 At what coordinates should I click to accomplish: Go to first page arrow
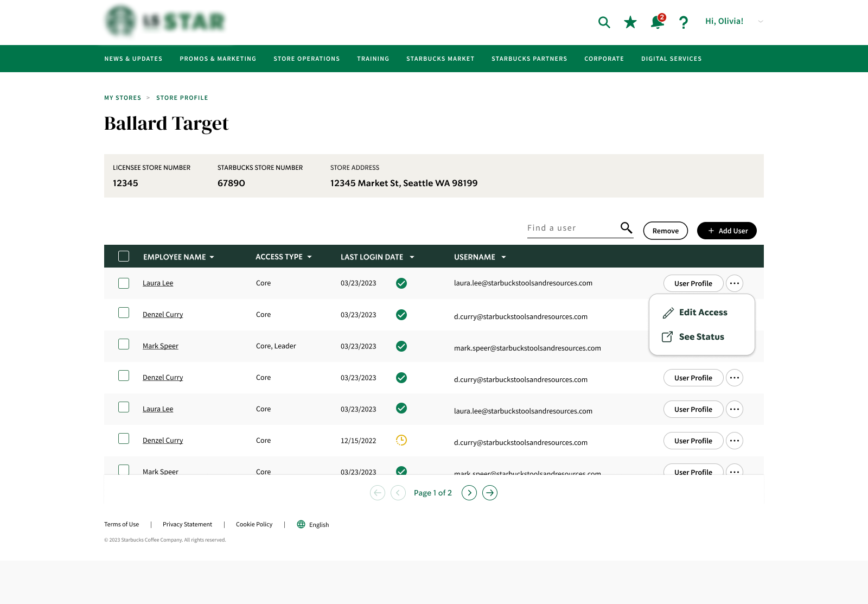[x=378, y=493]
